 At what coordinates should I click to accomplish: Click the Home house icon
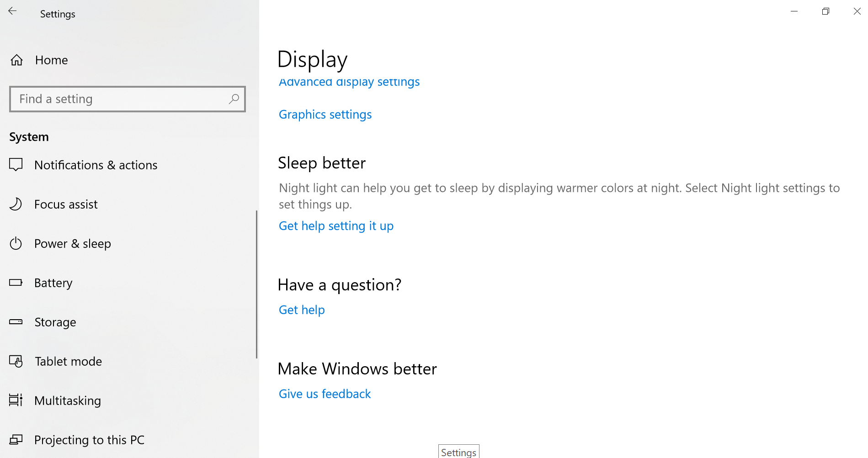point(17,60)
